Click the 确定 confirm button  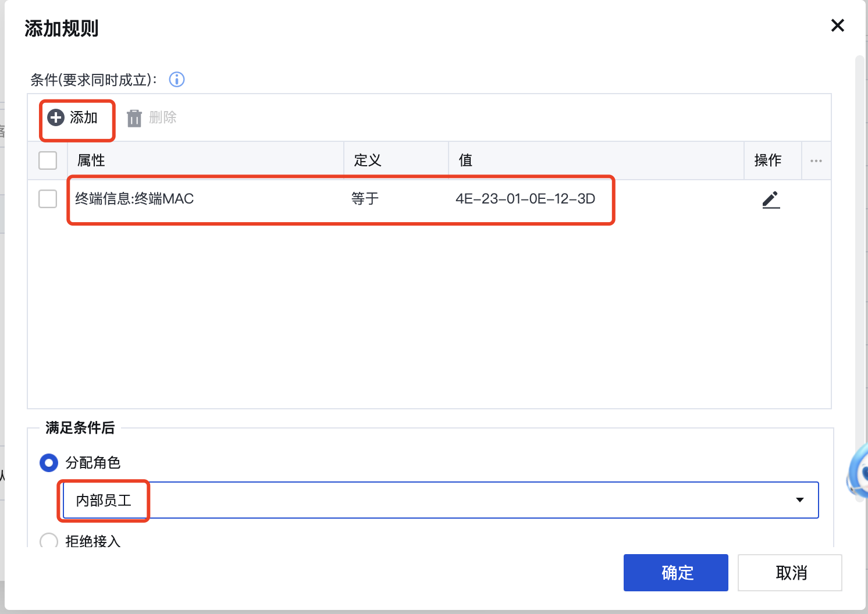point(676,573)
